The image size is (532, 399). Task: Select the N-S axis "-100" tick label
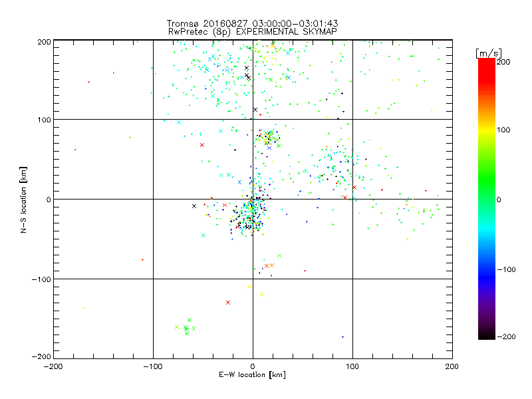[41, 279]
